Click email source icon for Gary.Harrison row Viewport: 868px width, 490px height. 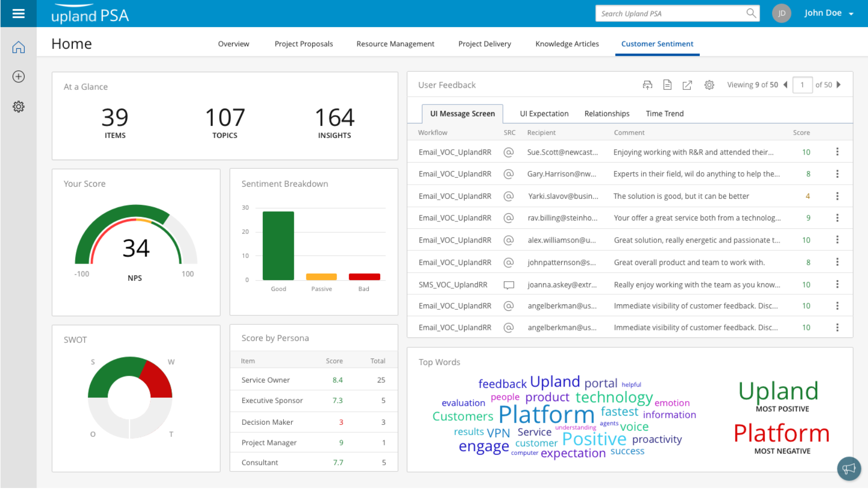[509, 174]
